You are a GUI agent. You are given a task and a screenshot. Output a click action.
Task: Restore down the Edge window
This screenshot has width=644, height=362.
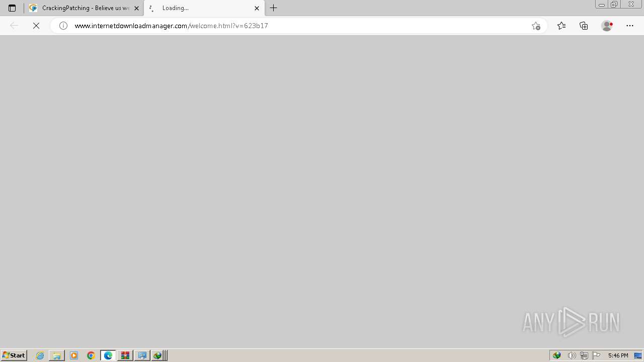click(614, 5)
